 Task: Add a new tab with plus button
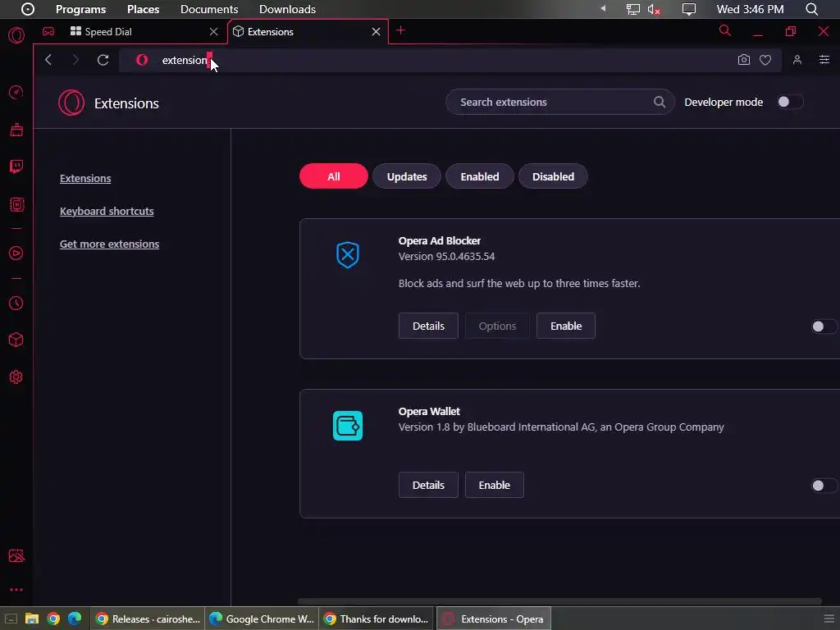coord(400,30)
